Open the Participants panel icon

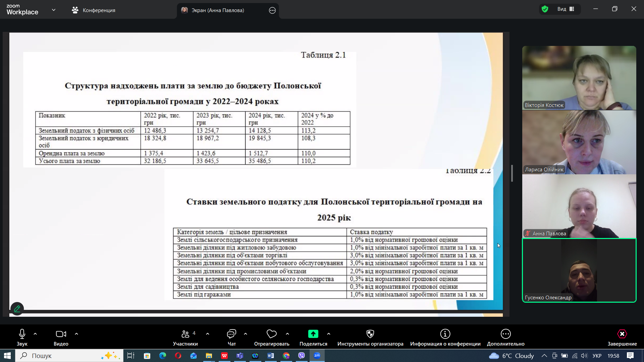(x=185, y=334)
